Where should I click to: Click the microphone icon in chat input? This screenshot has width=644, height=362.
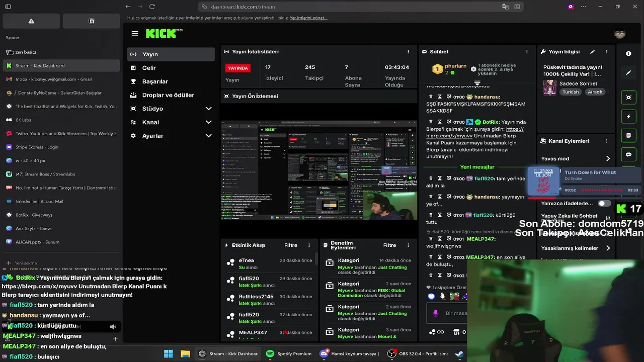click(435, 313)
